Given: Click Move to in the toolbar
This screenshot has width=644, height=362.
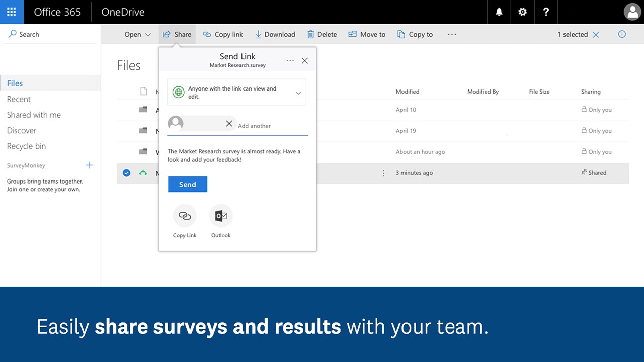Looking at the screenshot, I should (367, 34).
